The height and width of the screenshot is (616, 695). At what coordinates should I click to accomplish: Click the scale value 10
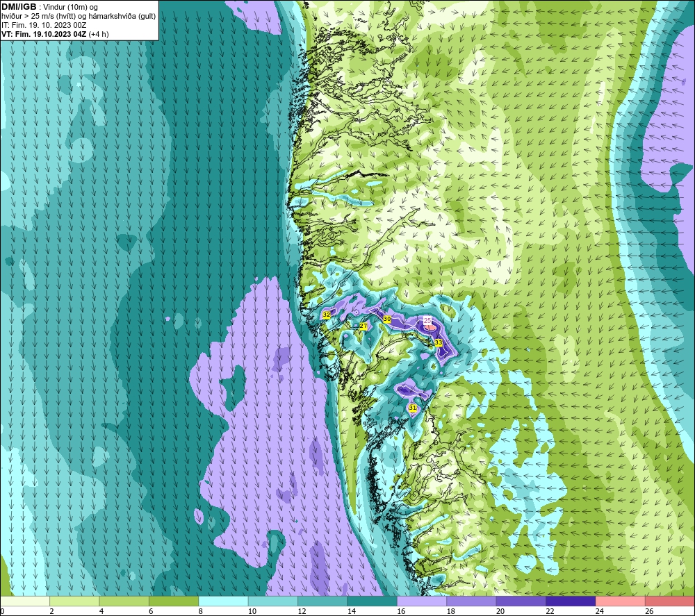point(252,611)
